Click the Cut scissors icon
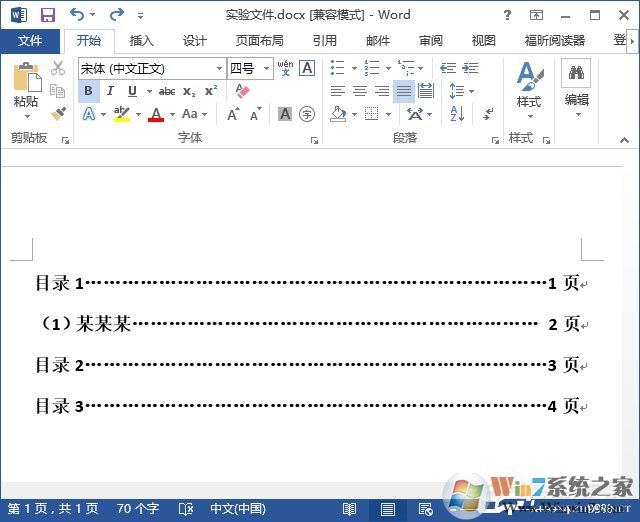 [x=58, y=68]
